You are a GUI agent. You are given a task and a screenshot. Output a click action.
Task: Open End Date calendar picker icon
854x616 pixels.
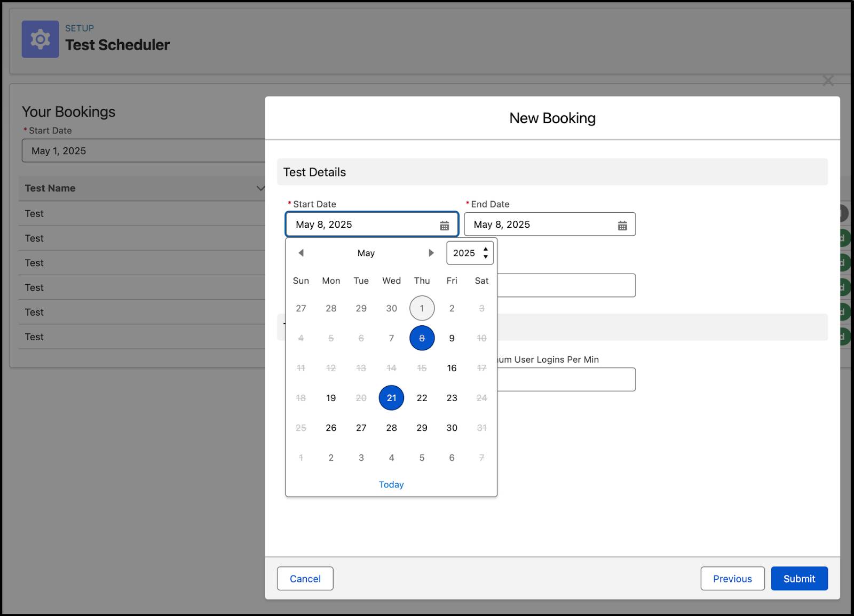[622, 224]
